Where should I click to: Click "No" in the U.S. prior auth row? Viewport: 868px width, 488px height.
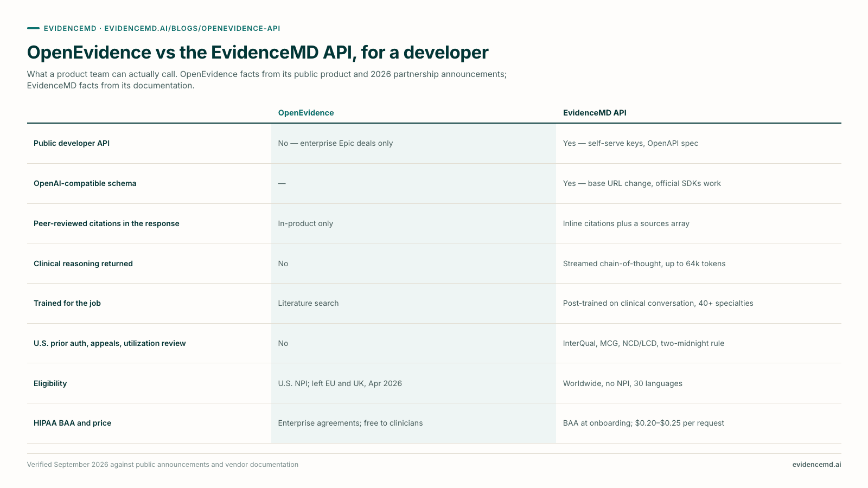point(283,343)
